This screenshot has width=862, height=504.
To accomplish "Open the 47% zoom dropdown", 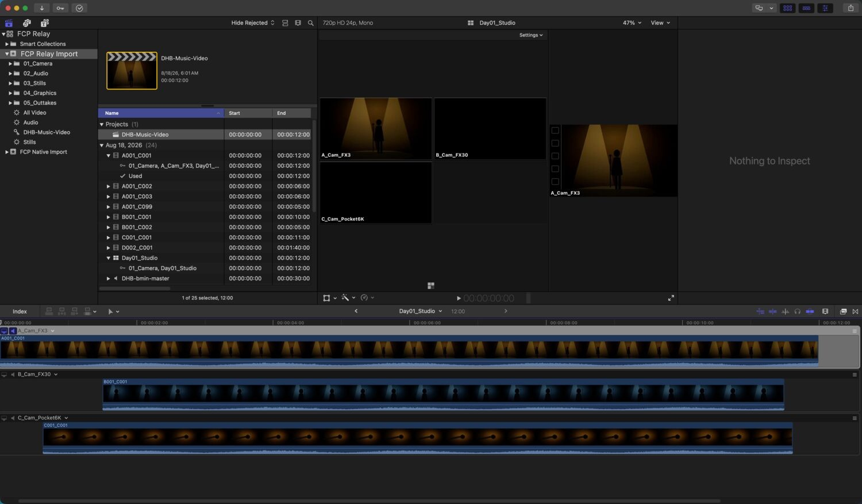I will tap(632, 23).
